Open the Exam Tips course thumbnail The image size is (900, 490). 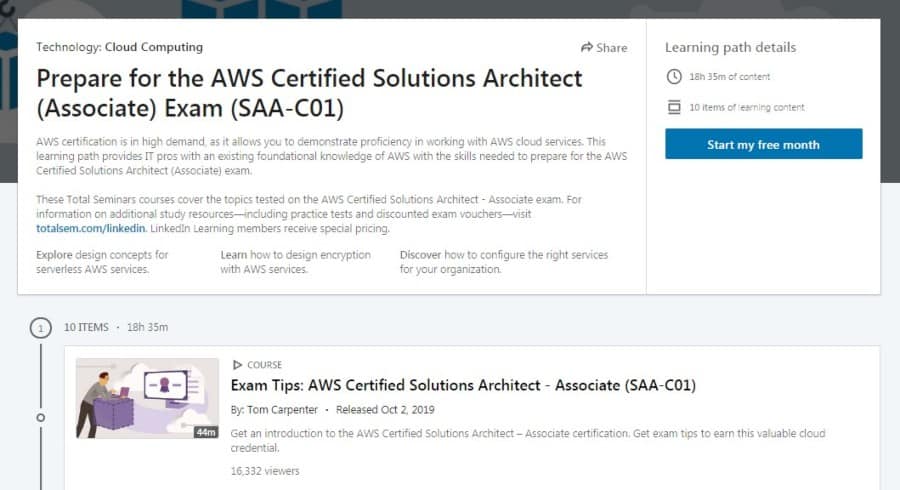pyautogui.click(x=147, y=398)
